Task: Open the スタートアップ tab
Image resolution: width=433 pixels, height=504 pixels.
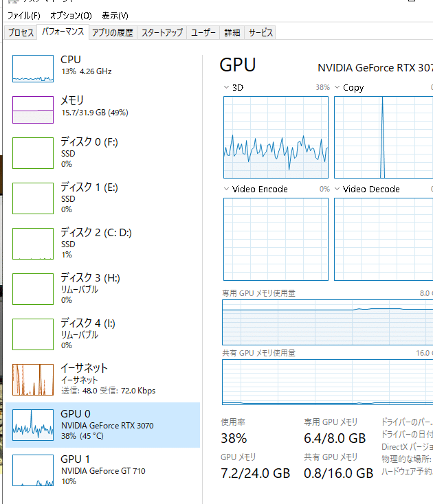Action: point(162,32)
